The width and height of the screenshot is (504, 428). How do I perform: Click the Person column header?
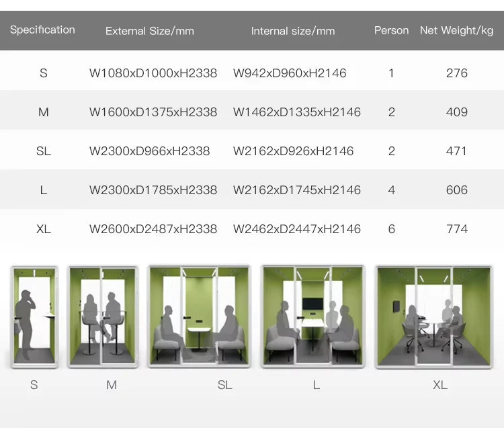point(392,30)
